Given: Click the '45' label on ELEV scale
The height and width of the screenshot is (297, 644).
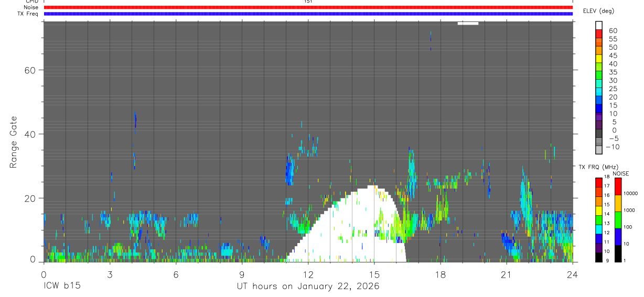Looking at the screenshot, I should click(x=613, y=56).
